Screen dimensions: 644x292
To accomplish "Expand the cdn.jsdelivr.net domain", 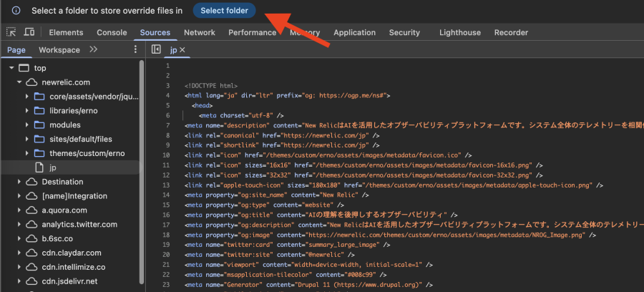I will coord(19,281).
